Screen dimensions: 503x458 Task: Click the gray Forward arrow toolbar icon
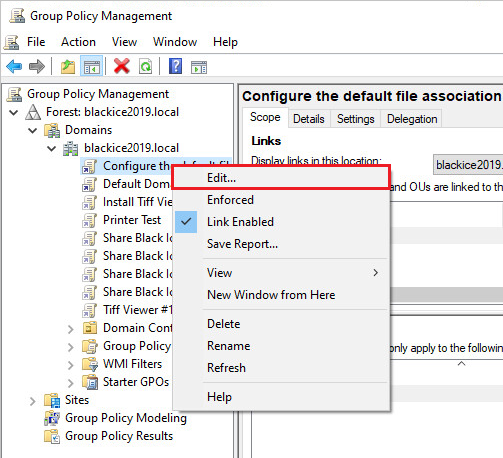(x=37, y=67)
